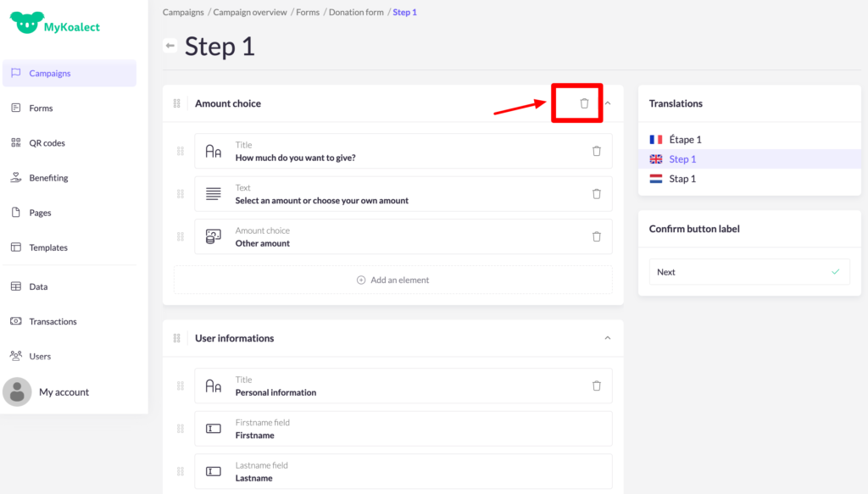Screen dimensions: 868x494
Task: Grab the Amount choice section drag handle
Action: [x=177, y=103]
